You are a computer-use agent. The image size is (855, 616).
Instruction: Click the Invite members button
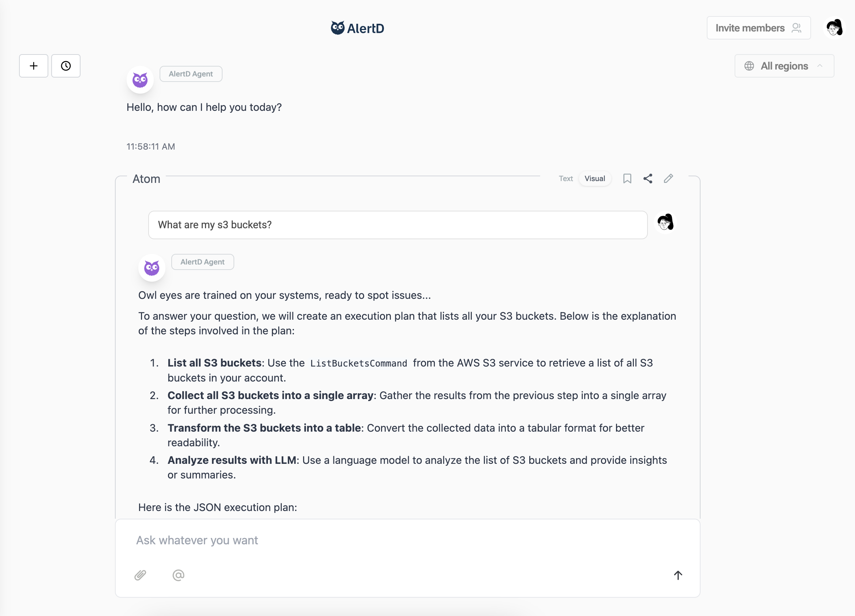pos(758,27)
